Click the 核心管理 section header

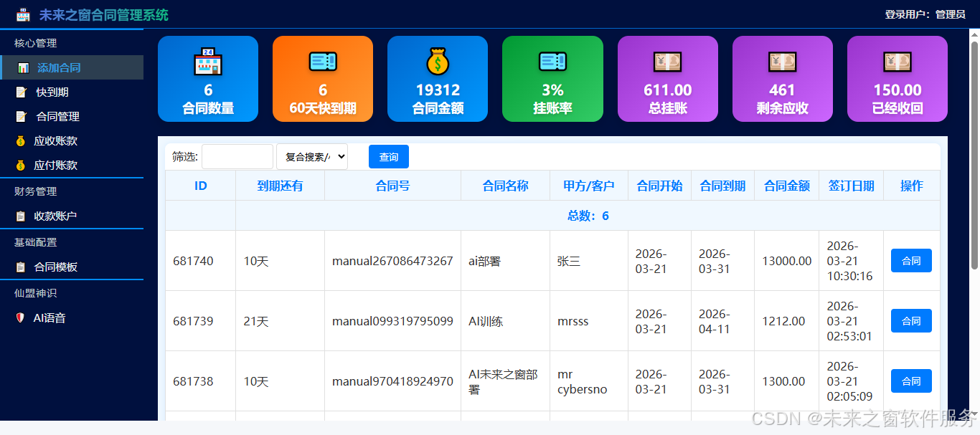click(35, 43)
